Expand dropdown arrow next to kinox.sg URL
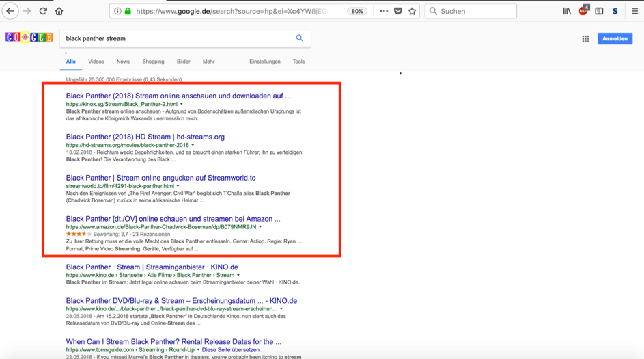This screenshot has width=644, height=359. click(x=182, y=105)
